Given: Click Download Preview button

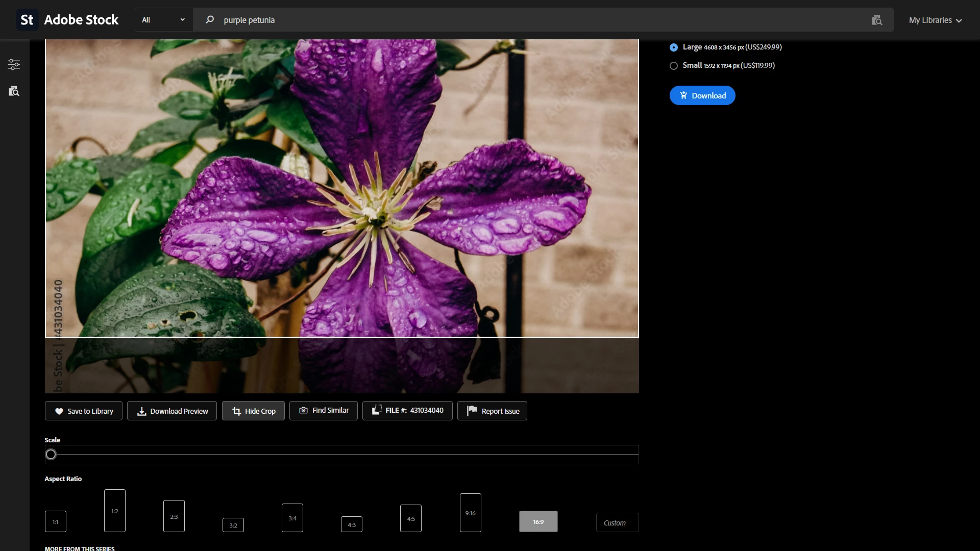Looking at the screenshot, I should [x=172, y=411].
